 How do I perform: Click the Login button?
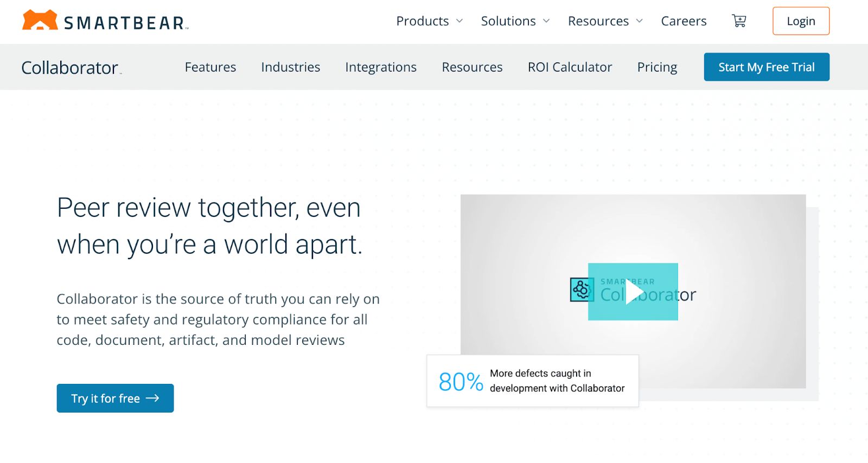coord(801,21)
